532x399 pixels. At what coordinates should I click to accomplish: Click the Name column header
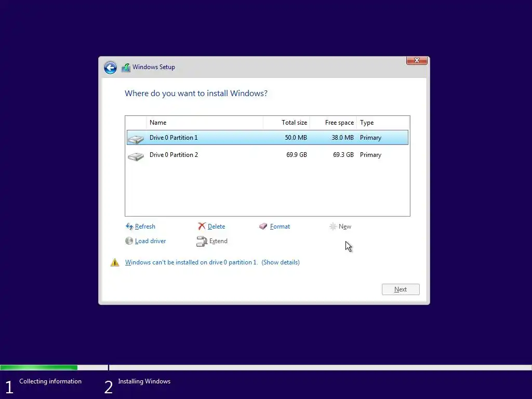(x=205, y=123)
